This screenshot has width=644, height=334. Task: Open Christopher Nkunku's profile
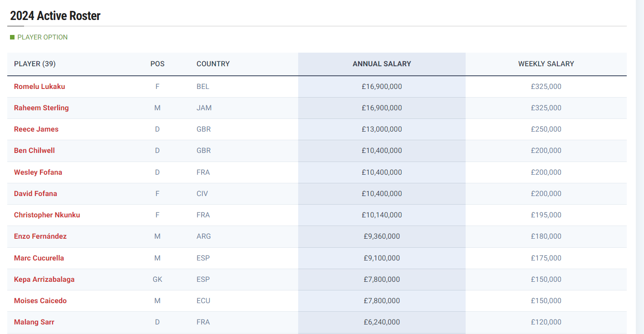[47, 215]
